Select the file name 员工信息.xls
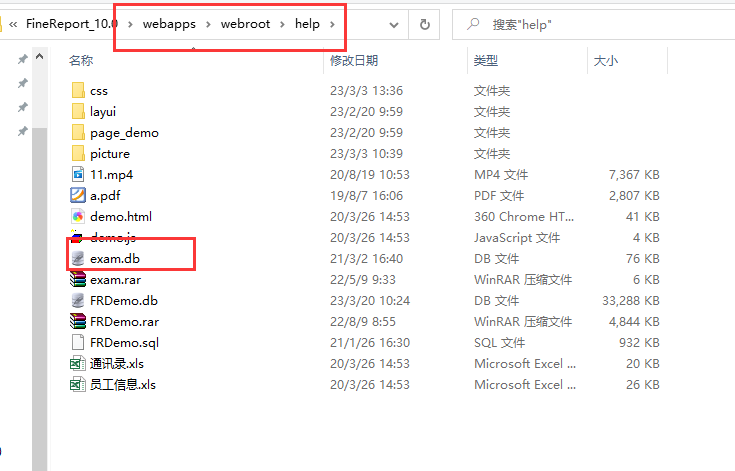735x471 pixels. (x=123, y=385)
